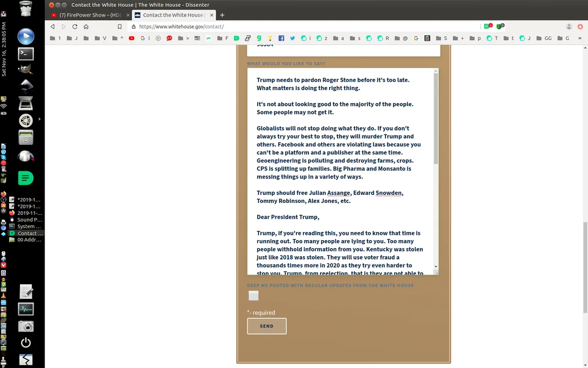588x368 pixels.
Task: Go to browser home page
Action: pyautogui.click(x=86, y=27)
